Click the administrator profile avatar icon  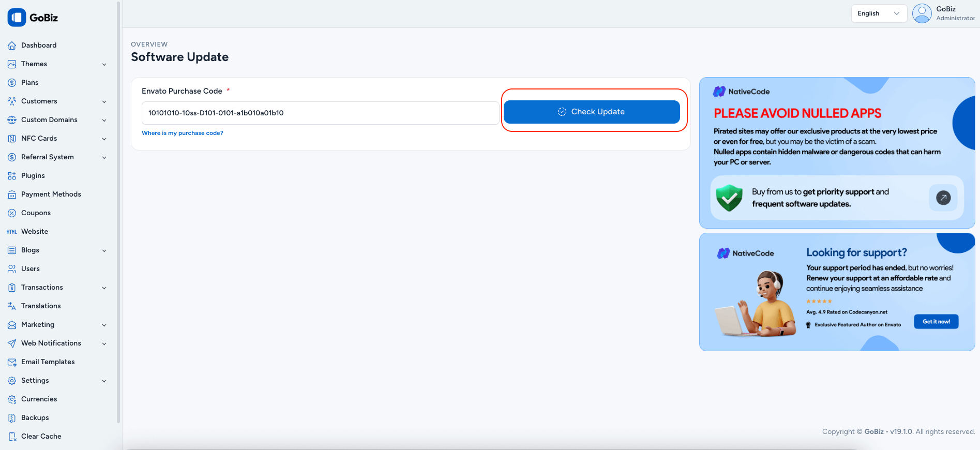coord(922,13)
